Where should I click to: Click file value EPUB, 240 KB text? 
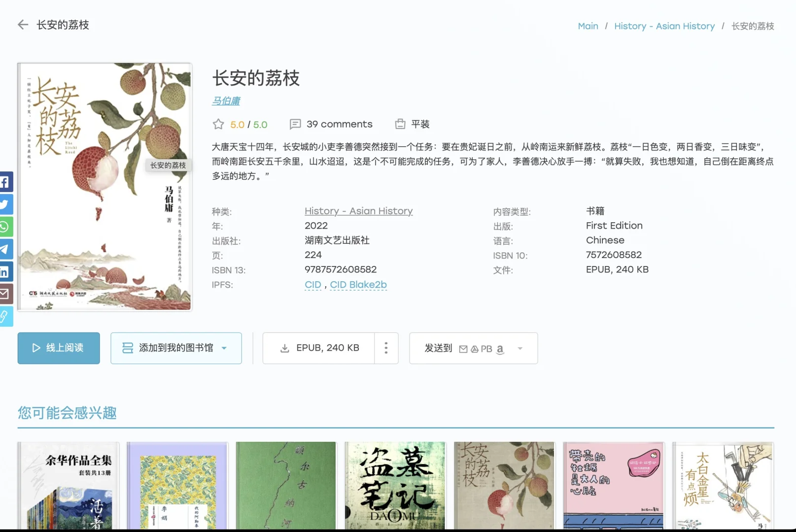coord(617,269)
